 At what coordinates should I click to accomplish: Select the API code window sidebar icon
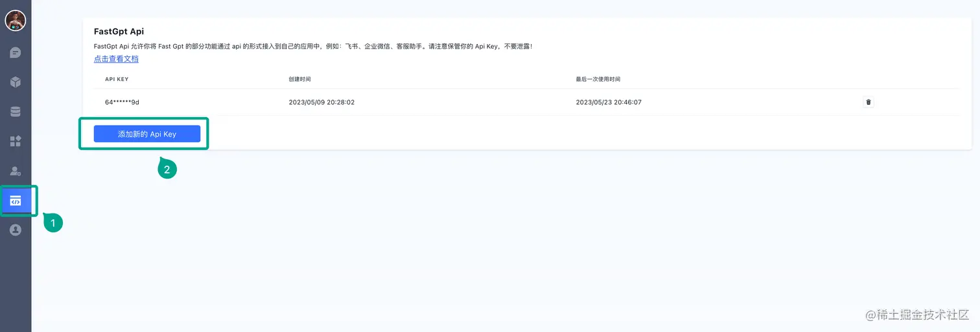click(x=16, y=201)
